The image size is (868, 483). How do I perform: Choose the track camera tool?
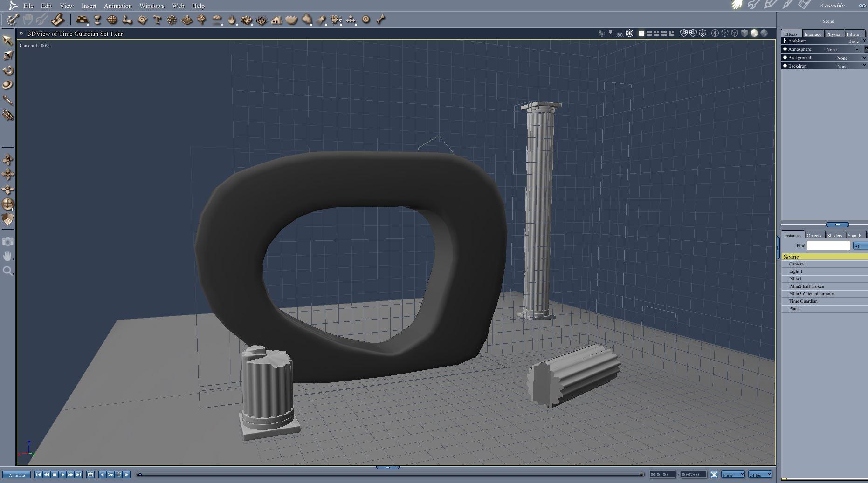[7, 174]
